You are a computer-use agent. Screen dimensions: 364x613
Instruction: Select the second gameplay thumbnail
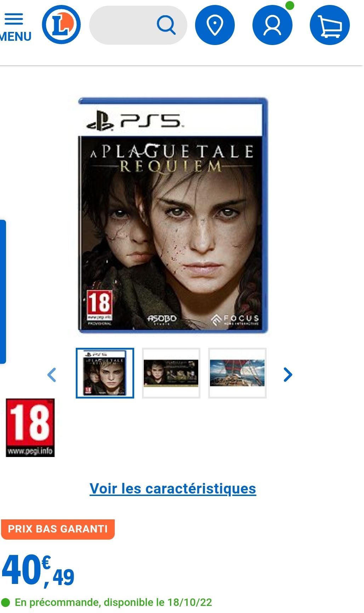coord(171,373)
